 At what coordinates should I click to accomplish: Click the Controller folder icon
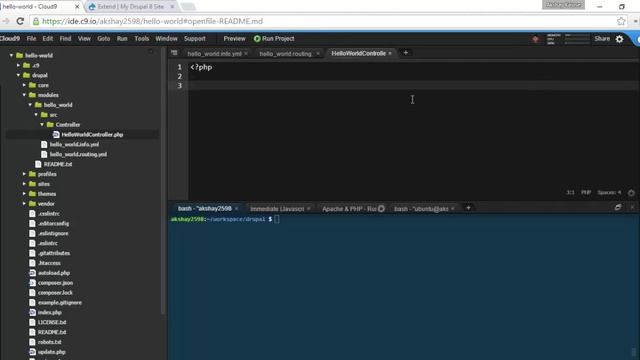[50, 124]
